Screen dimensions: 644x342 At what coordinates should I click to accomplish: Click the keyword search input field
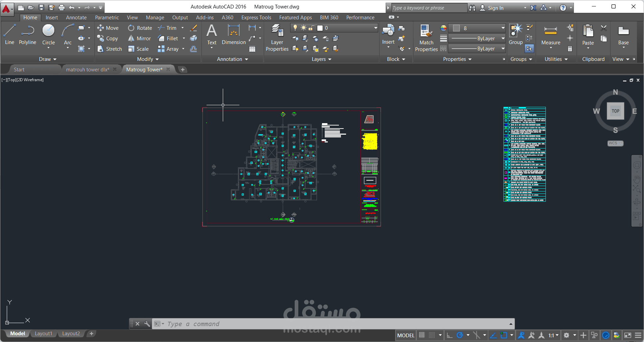tap(429, 8)
